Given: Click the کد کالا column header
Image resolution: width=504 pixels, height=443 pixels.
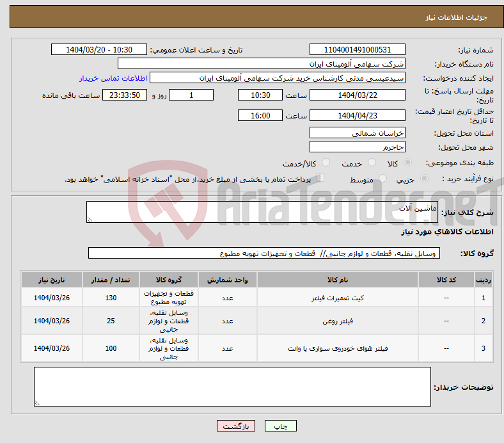Looking at the screenshot, I should click(446, 280).
